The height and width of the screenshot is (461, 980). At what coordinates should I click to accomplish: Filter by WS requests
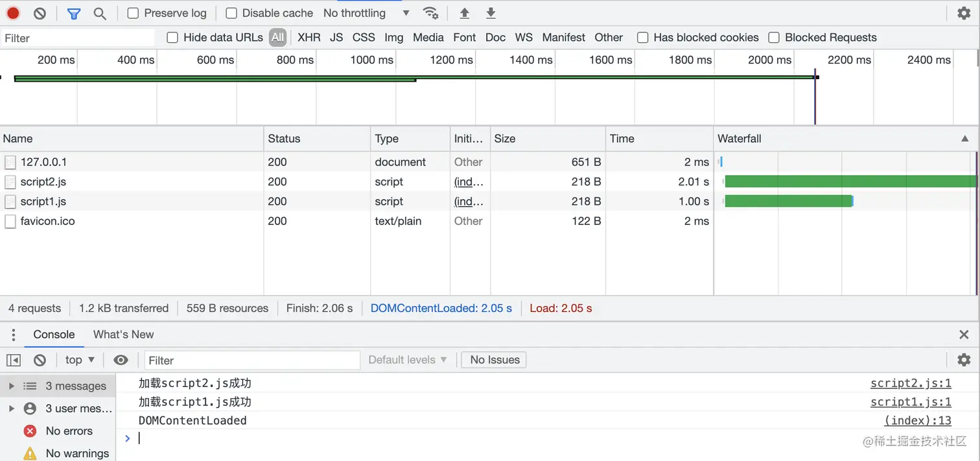(524, 38)
